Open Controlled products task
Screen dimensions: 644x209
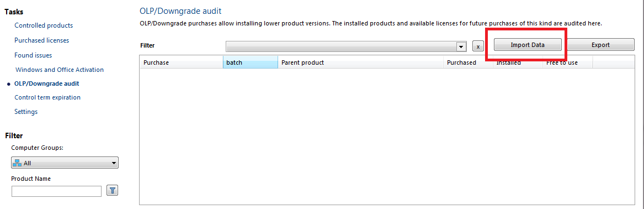(x=44, y=25)
